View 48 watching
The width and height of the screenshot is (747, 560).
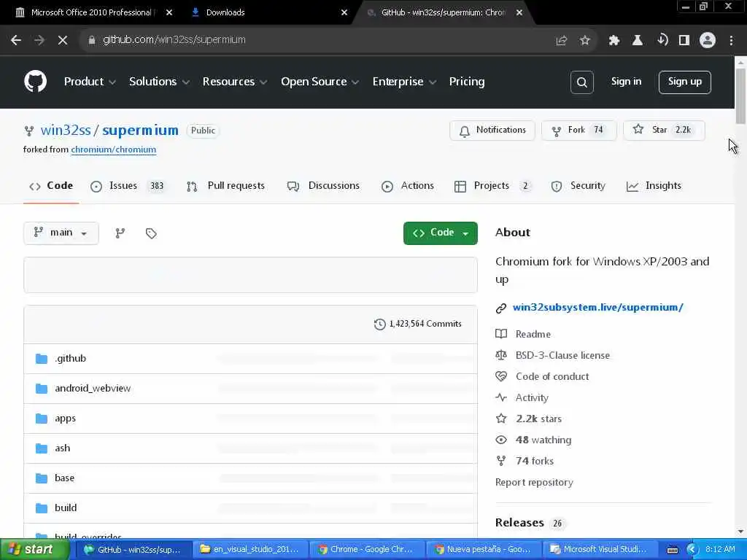tap(543, 440)
